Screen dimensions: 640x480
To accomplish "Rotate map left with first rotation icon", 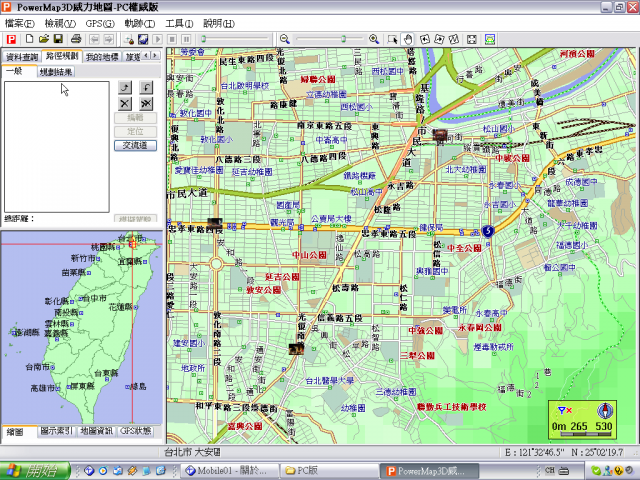I will tap(425, 39).
